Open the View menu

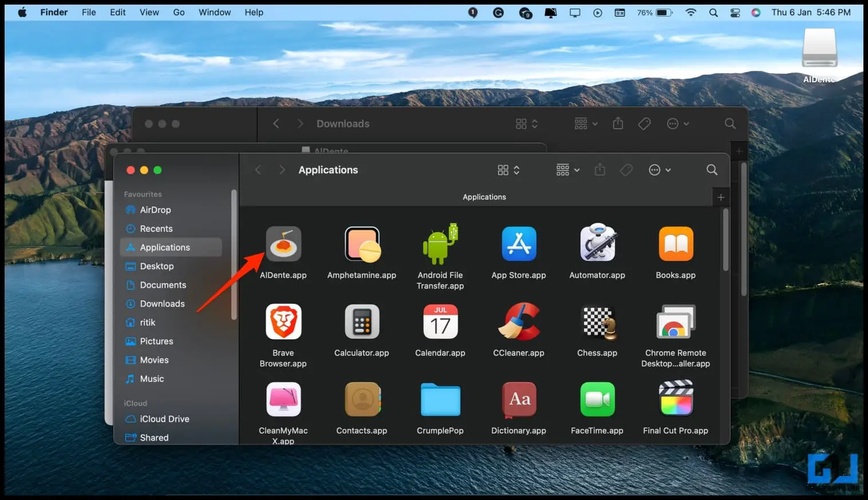click(x=149, y=12)
